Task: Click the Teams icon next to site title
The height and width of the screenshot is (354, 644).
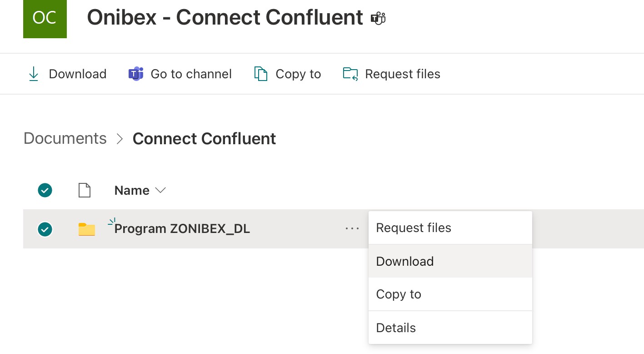Action: coord(378,18)
